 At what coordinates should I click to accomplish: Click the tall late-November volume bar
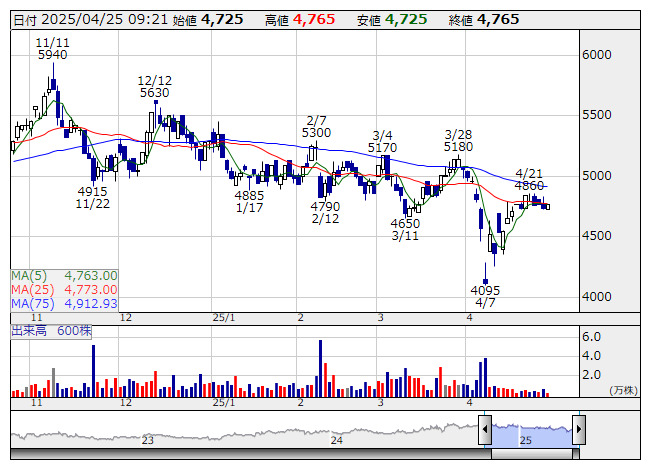pyautogui.click(x=93, y=371)
